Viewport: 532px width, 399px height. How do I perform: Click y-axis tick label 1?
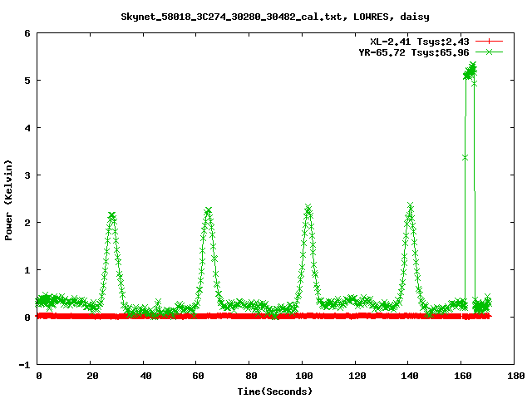(x=27, y=270)
